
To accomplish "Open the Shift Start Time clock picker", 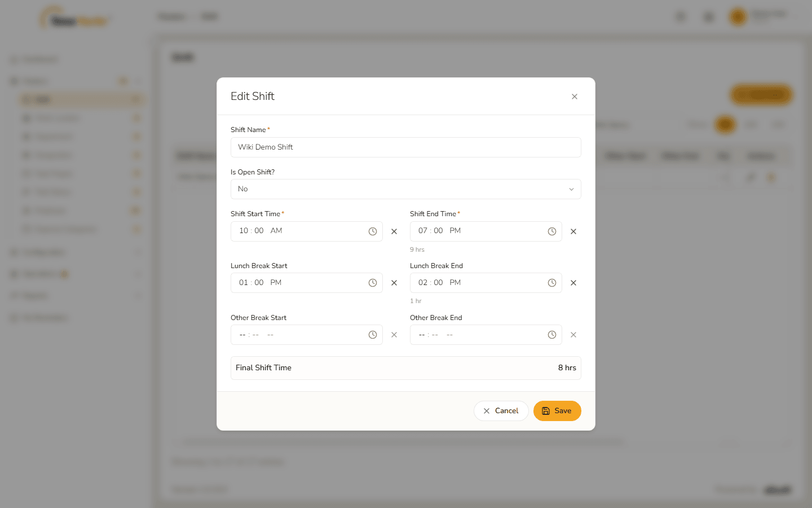I will tap(373, 231).
